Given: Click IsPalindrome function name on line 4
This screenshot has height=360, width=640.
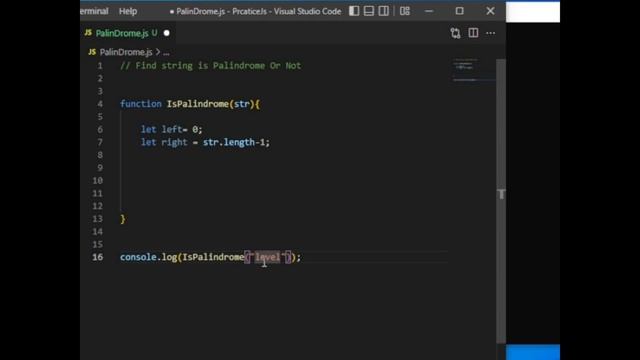Looking at the screenshot, I should [198, 104].
